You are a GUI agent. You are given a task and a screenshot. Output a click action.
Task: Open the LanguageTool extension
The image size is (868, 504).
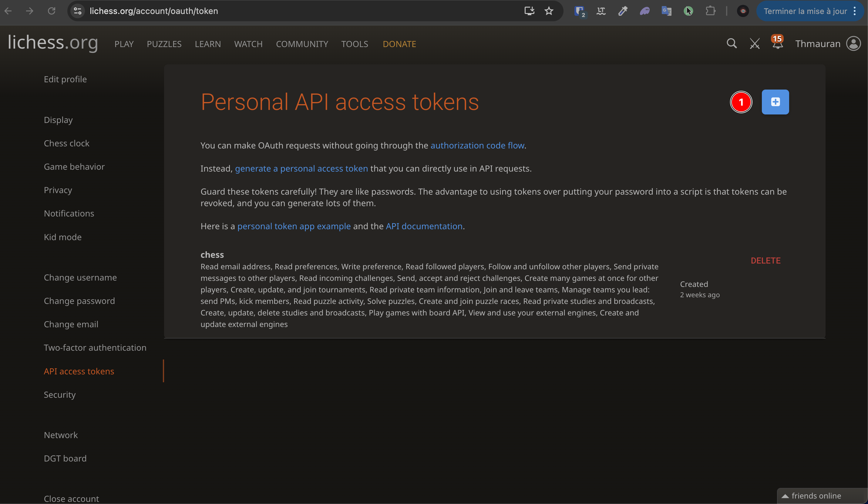(x=601, y=11)
